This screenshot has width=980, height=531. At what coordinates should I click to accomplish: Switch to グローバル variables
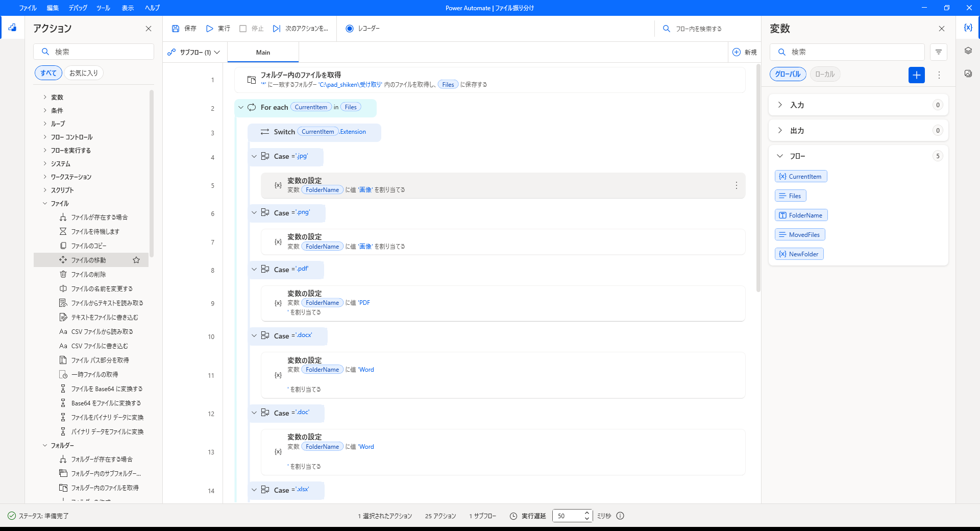pyautogui.click(x=788, y=74)
